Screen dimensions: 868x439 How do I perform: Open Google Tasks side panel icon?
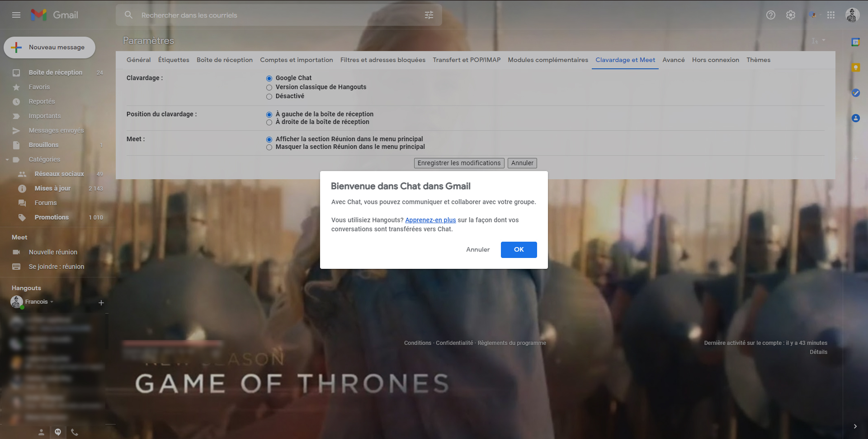855,93
